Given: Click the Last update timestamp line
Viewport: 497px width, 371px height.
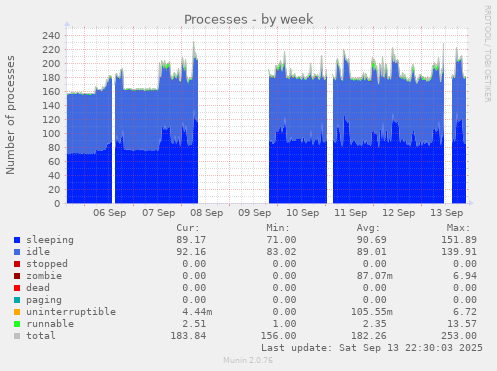Looking at the screenshot, I should (372, 348).
